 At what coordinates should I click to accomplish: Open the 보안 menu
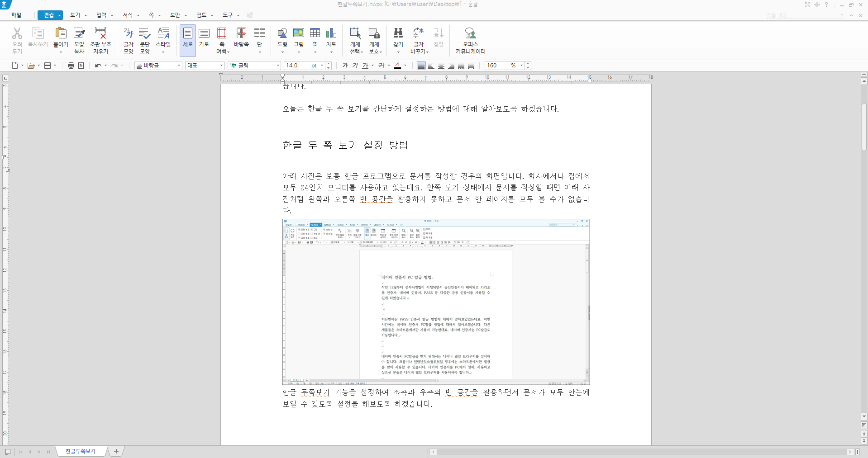click(175, 15)
